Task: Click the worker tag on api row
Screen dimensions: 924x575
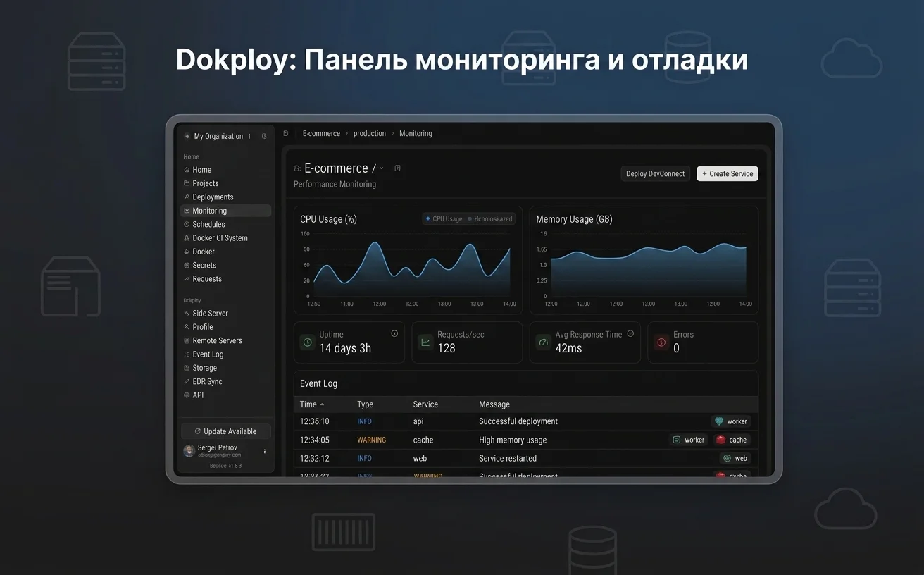Action: [731, 421]
